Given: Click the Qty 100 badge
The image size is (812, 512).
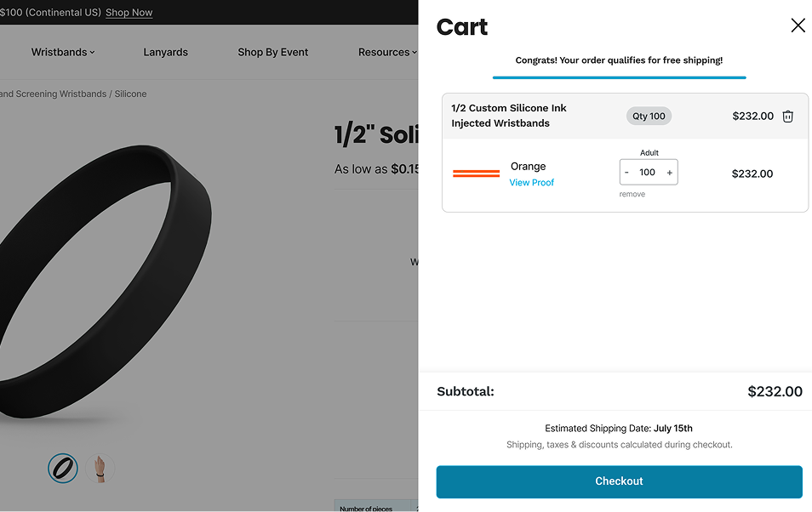Looking at the screenshot, I should click(x=649, y=117).
